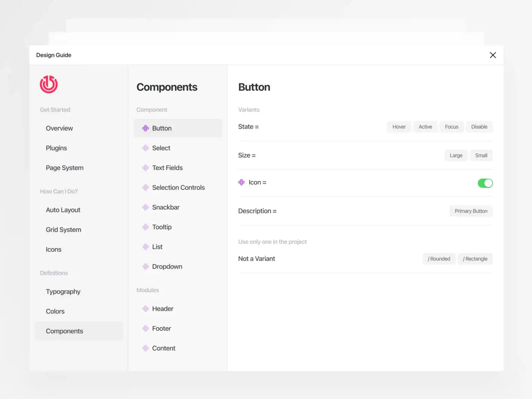The height and width of the screenshot is (399, 532).
Task: Click the red power logo icon
Action: pyautogui.click(x=49, y=84)
